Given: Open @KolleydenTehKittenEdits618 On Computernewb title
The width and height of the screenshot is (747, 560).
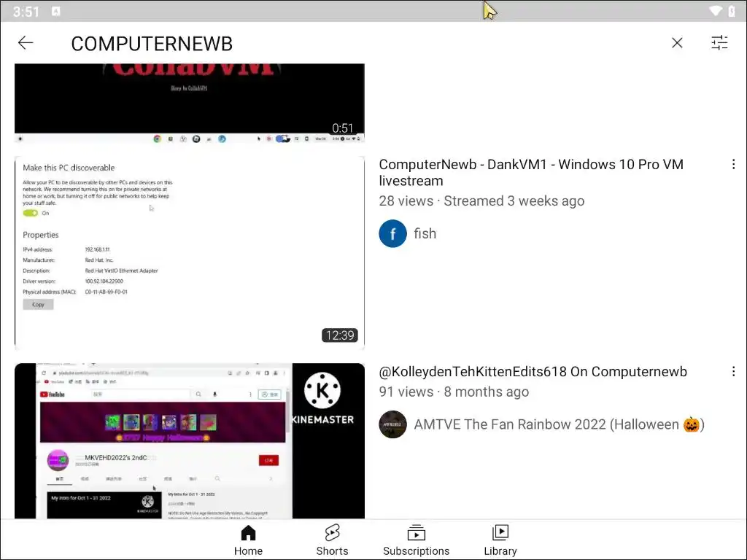Looking at the screenshot, I should pos(533,371).
